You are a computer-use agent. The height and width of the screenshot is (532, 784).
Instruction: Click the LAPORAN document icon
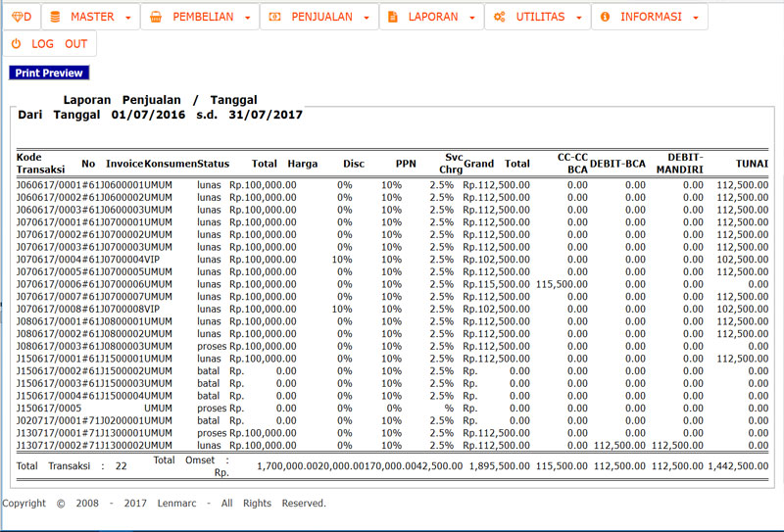(393, 17)
